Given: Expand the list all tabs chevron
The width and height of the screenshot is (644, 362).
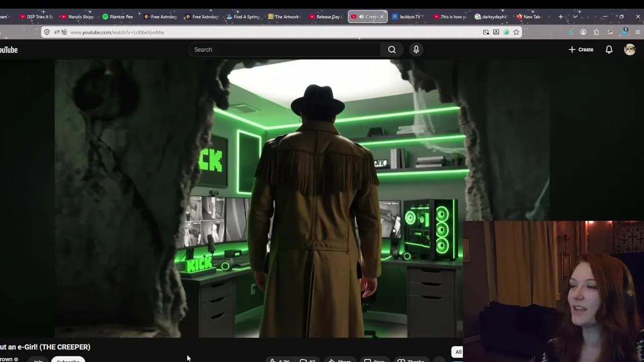Looking at the screenshot, I should tap(575, 17).
